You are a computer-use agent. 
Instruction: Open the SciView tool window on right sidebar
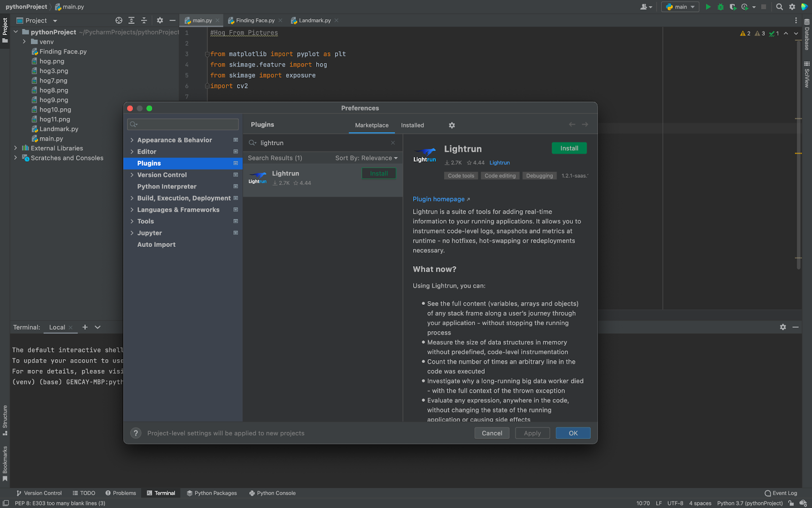pos(806,74)
